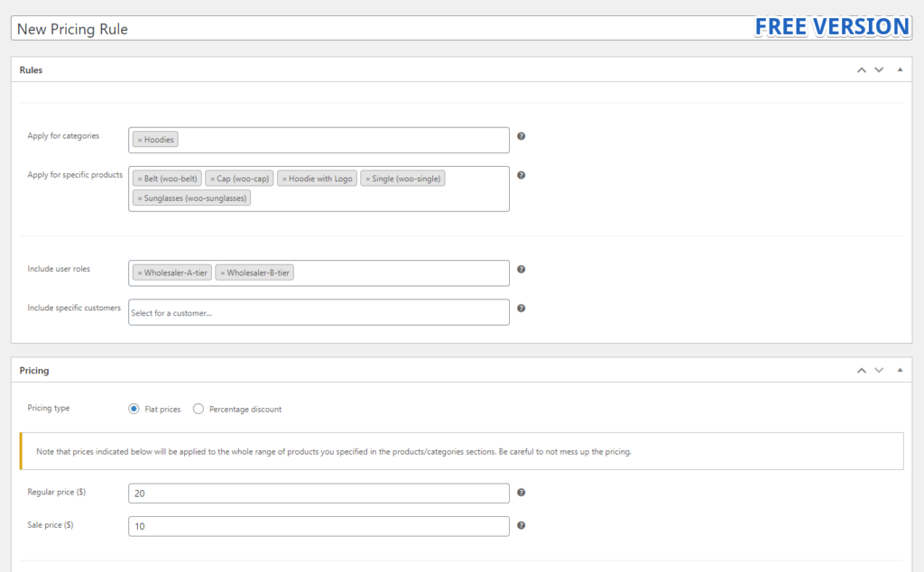The height and width of the screenshot is (572, 924).
Task: Click the Pricing section header
Action: 34,370
